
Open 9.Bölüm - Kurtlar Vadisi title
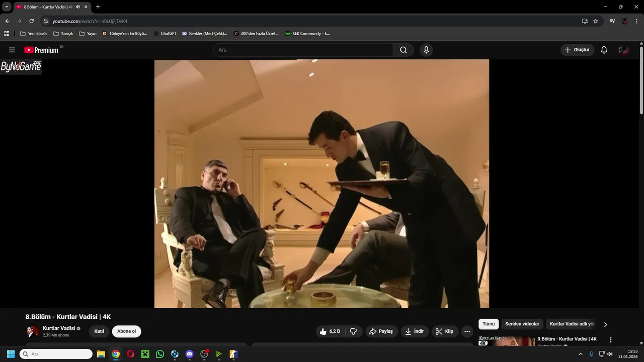(567, 339)
